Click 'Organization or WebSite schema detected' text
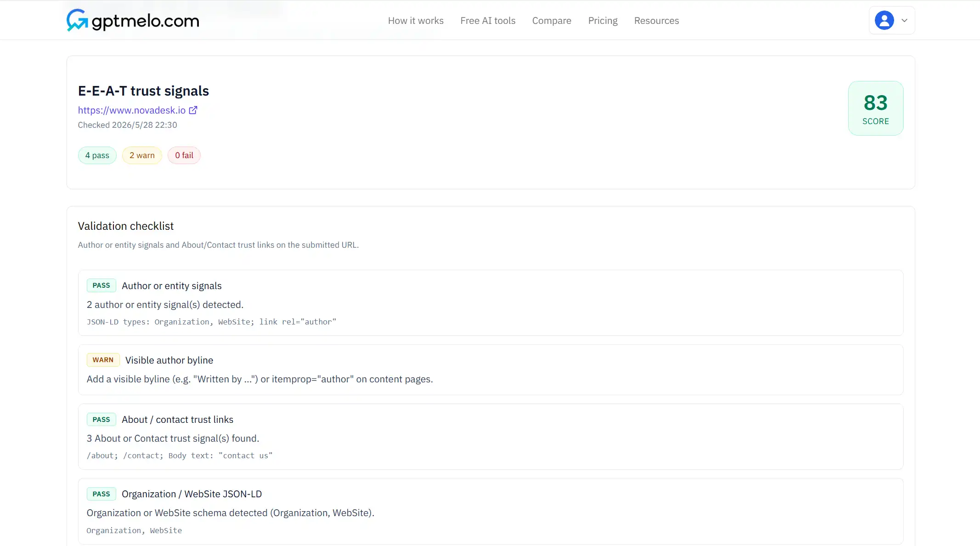Viewport: 980px width, 546px height. click(x=231, y=513)
